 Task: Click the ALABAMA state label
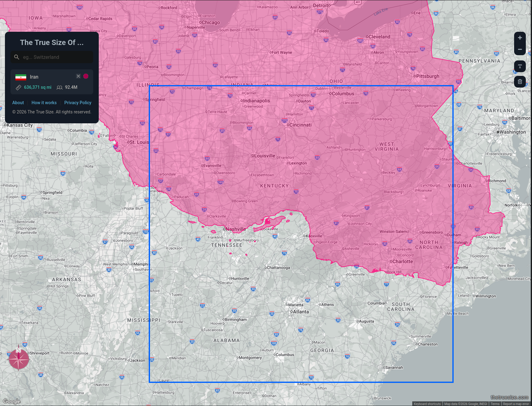(x=227, y=340)
